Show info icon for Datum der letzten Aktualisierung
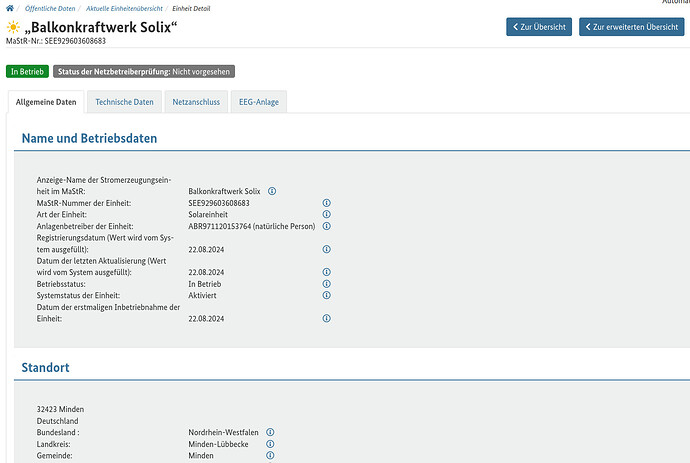This screenshot has height=463, width=690. (327, 272)
